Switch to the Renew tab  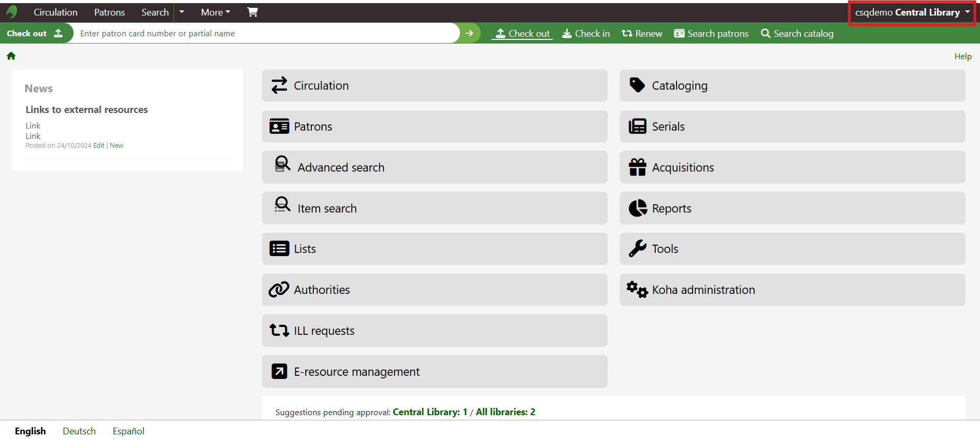coord(642,33)
